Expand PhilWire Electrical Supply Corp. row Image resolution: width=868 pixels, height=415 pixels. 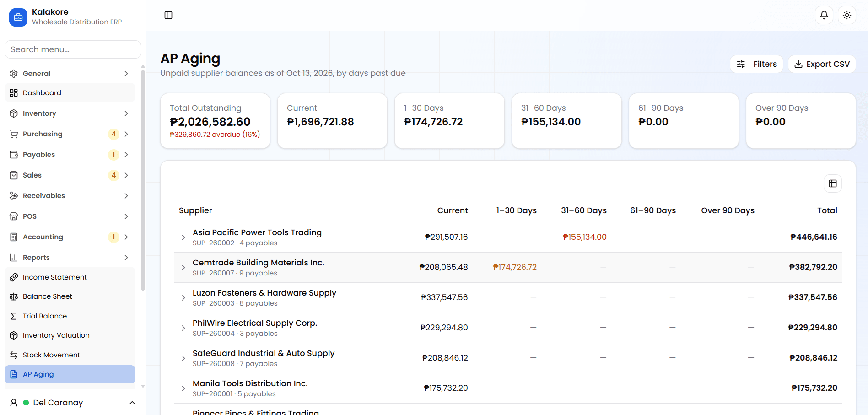(x=183, y=328)
